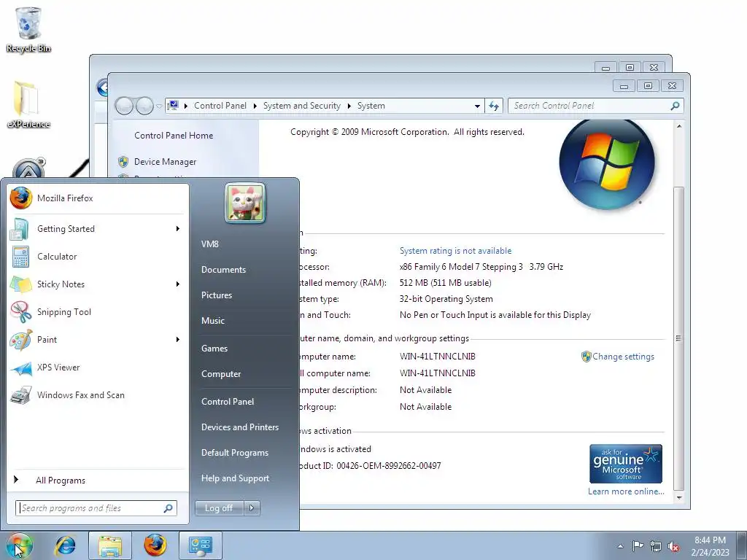Open Sticky Notes from the Start menu
This screenshot has height=560, width=747.
(98, 284)
